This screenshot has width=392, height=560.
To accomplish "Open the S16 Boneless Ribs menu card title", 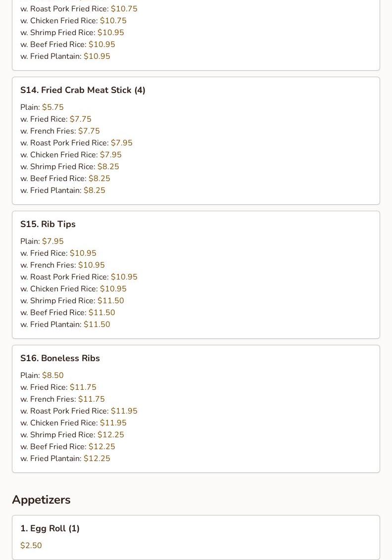I will [60, 358].
